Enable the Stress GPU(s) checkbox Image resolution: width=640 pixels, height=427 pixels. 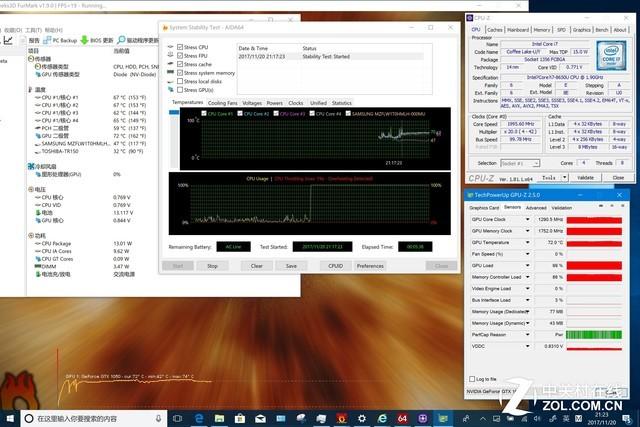click(179, 90)
